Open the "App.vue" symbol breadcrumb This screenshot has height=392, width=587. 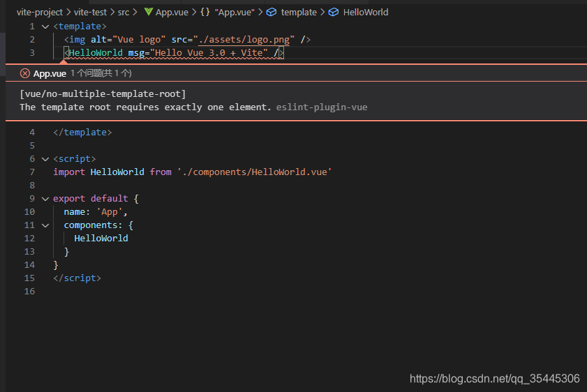pyautogui.click(x=235, y=12)
